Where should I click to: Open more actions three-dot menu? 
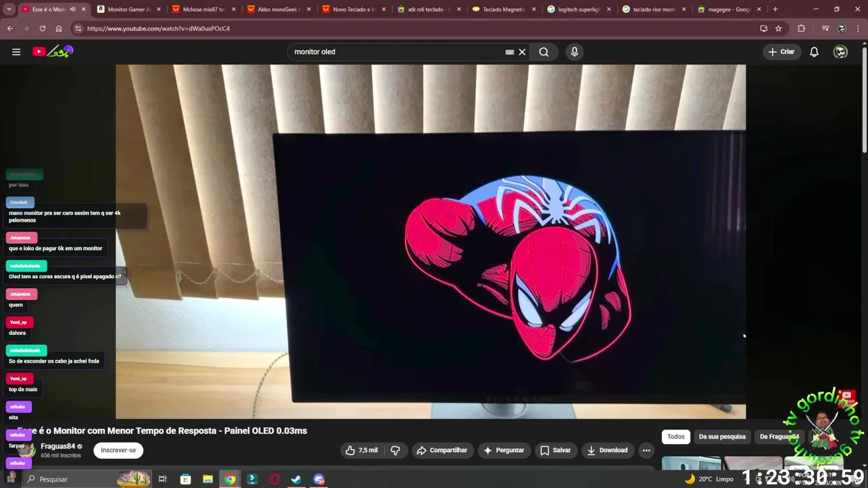tap(646, 450)
